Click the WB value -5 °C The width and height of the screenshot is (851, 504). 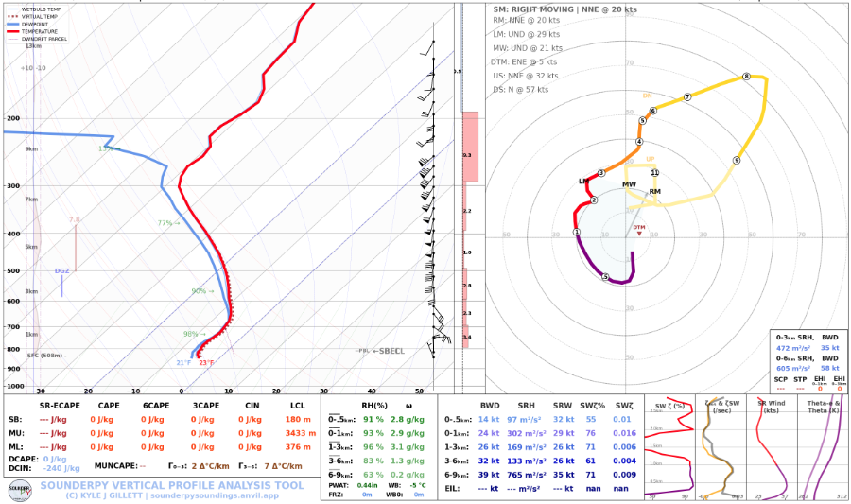tap(417, 485)
